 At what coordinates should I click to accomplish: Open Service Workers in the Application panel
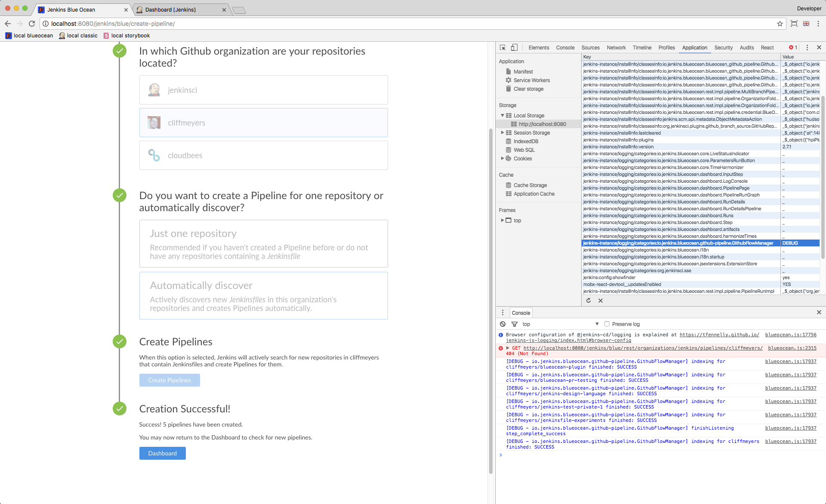[531, 80]
